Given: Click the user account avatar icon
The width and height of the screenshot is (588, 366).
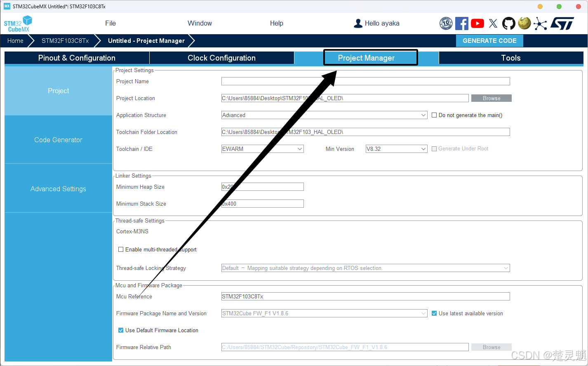Looking at the screenshot, I should coord(358,23).
